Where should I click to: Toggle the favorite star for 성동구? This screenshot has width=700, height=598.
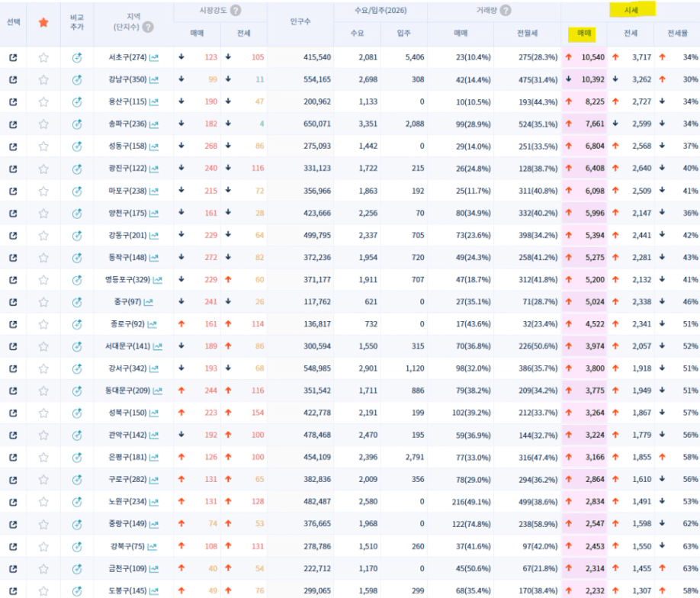pyautogui.click(x=43, y=146)
